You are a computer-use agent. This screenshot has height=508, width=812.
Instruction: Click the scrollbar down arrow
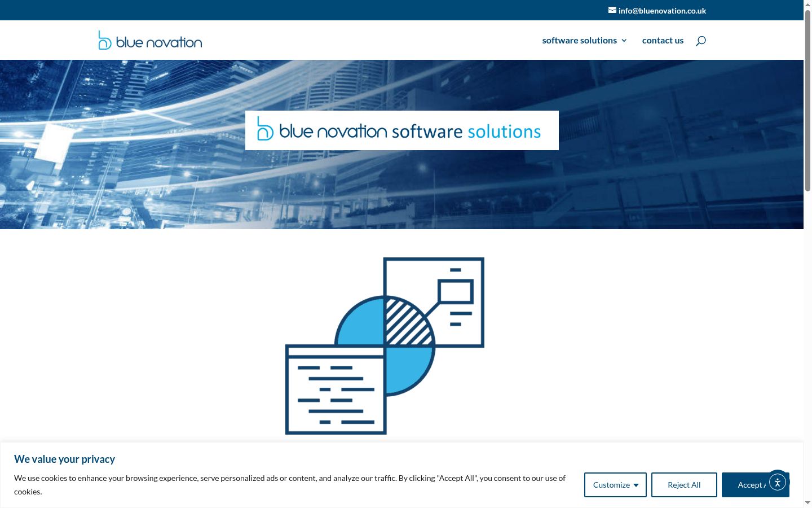pos(807,503)
